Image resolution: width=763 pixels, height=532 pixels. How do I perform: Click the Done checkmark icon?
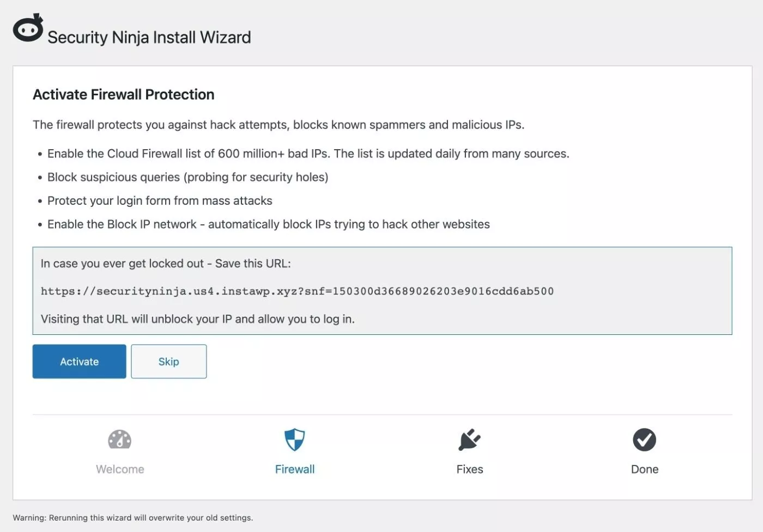click(644, 439)
